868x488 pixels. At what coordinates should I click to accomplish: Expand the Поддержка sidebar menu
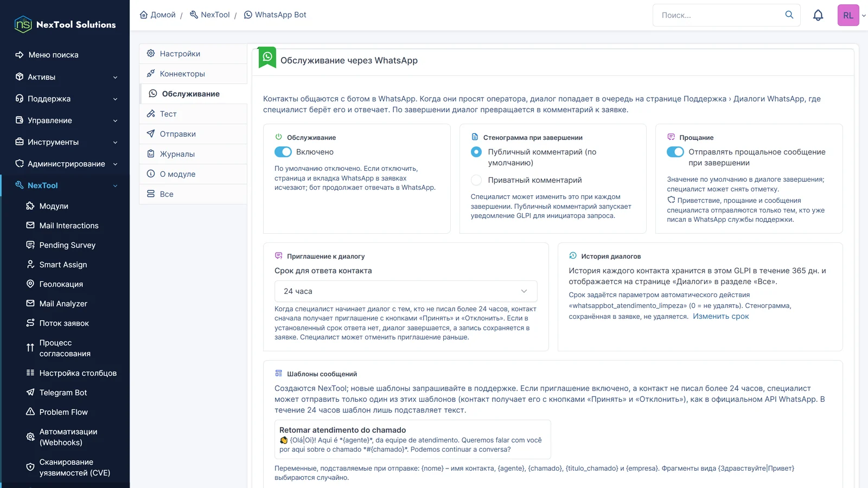coord(65,99)
